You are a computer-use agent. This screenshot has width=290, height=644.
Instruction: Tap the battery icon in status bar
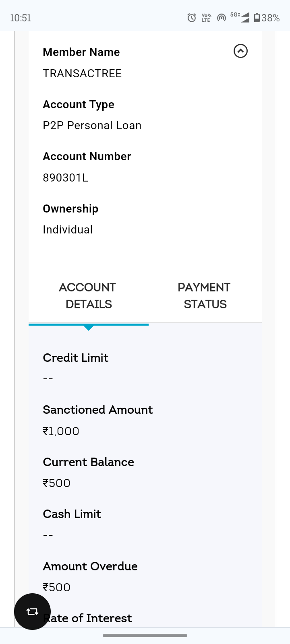click(x=257, y=18)
